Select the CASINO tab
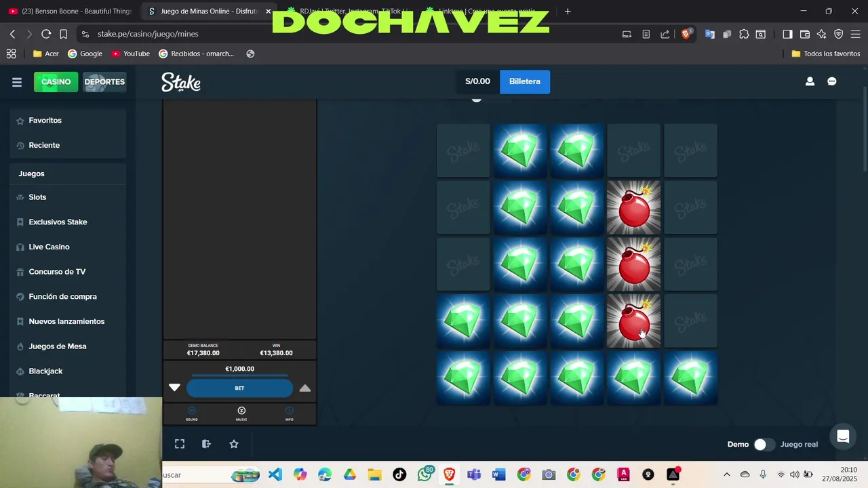 (x=56, y=82)
